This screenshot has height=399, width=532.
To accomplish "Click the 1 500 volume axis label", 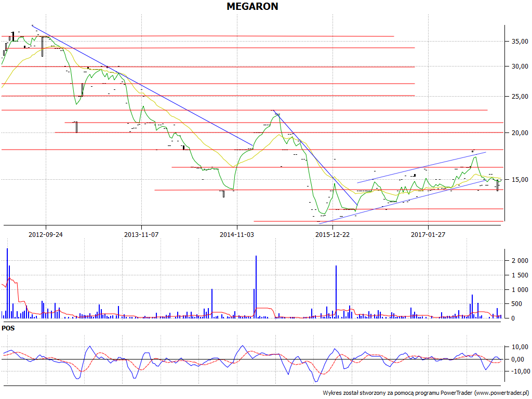I will (520, 275).
